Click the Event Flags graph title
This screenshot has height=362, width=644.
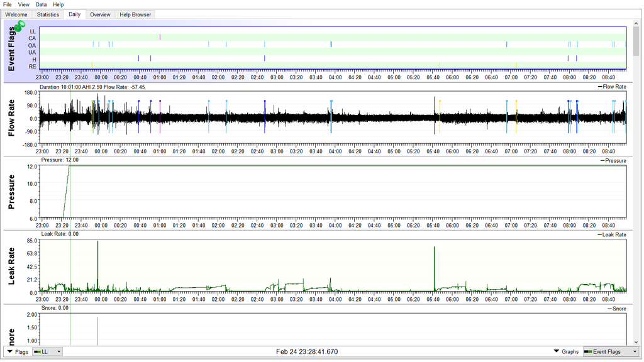click(x=11, y=49)
